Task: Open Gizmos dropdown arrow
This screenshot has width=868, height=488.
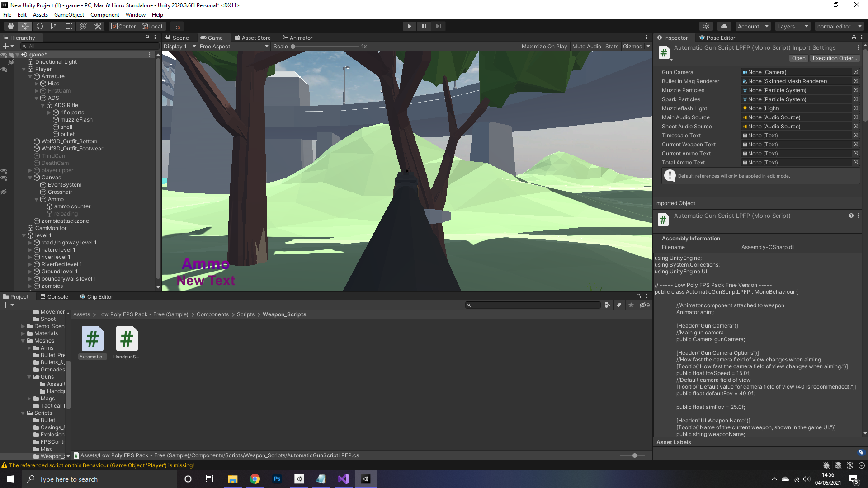Action: (x=648, y=46)
